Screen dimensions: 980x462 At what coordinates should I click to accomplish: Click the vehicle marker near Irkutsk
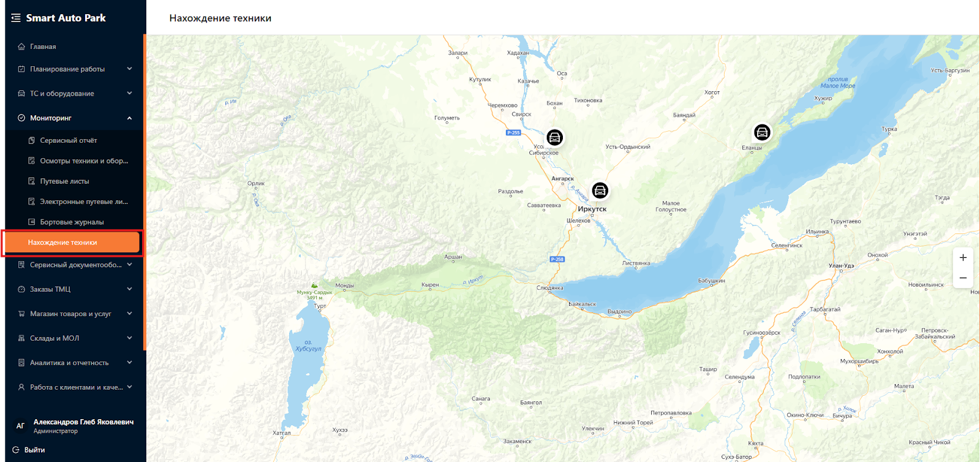point(600,191)
